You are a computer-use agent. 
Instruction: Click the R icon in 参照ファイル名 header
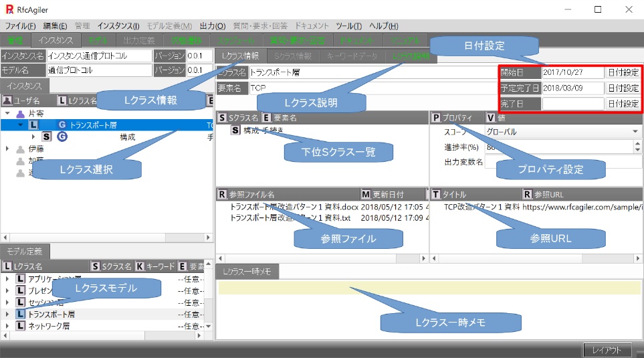coord(222,195)
